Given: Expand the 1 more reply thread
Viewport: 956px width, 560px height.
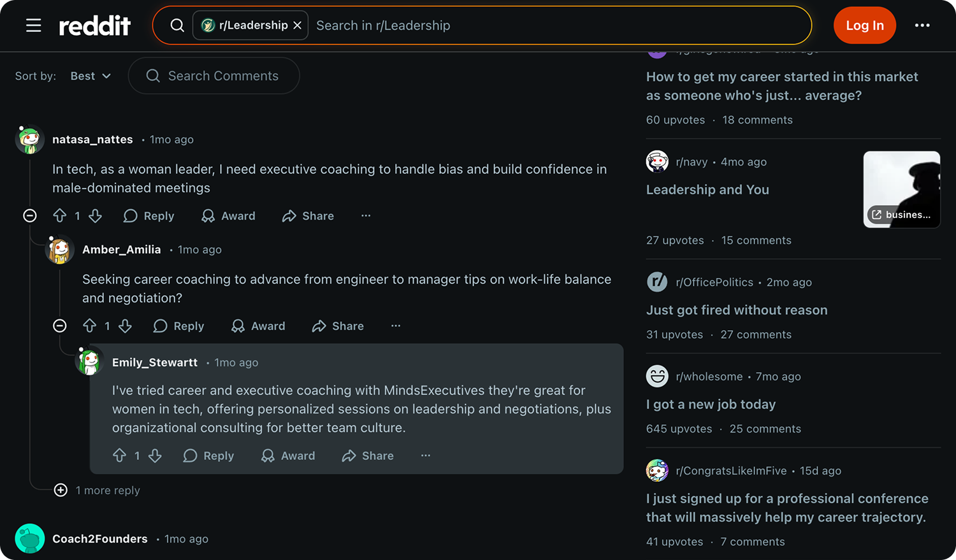Looking at the screenshot, I should (x=61, y=490).
